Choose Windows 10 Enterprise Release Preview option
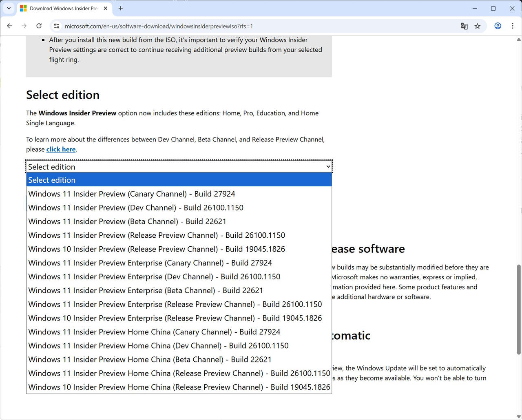Viewport: 522px width, 420px height. [x=179, y=318]
